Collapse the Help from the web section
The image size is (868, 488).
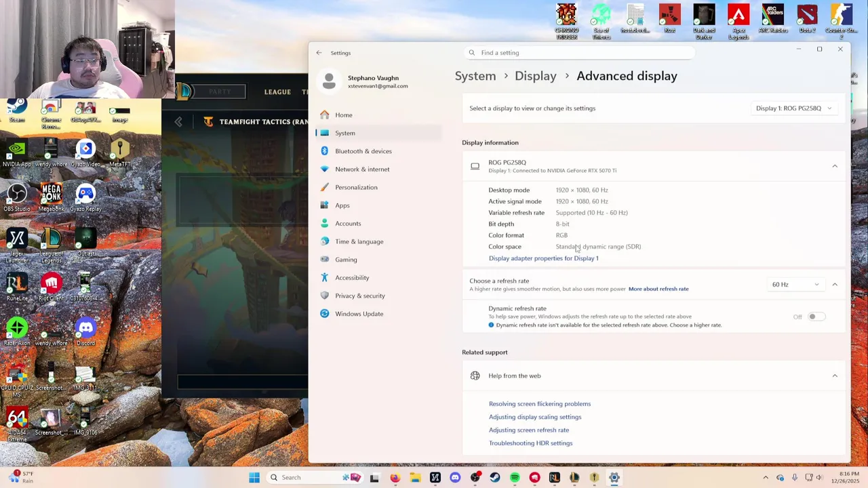[x=835, y=375]
